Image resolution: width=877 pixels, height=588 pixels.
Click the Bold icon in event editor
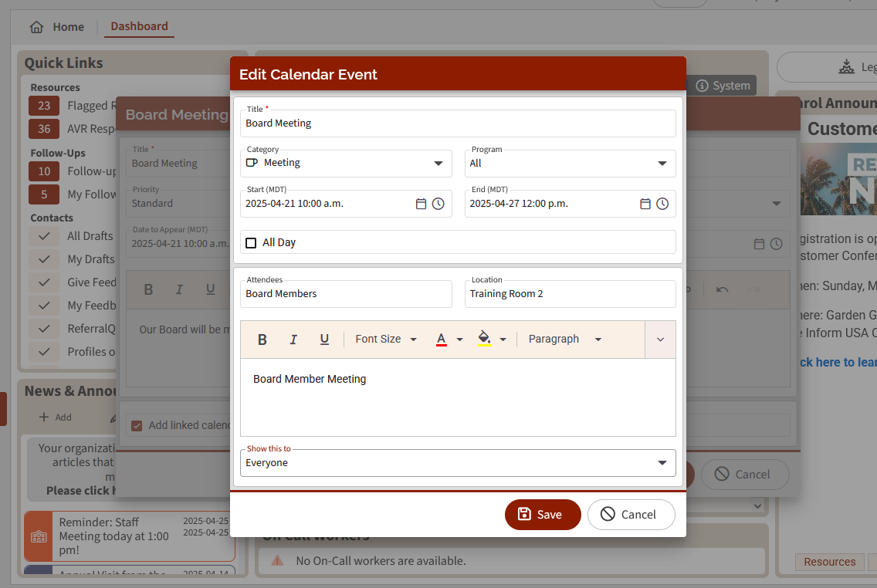(262, 340)
